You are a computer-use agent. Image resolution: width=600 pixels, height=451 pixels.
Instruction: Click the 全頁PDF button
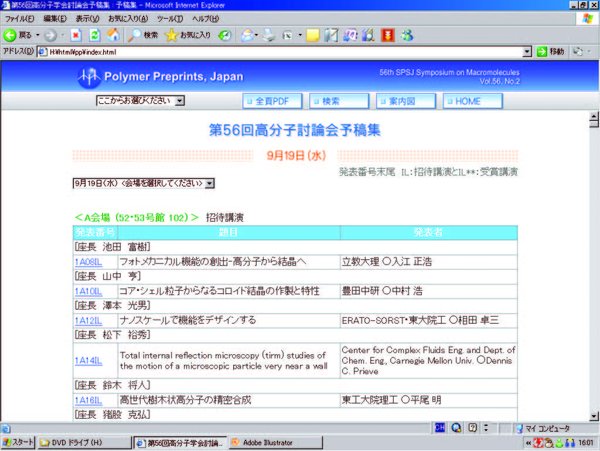point(271,101)
